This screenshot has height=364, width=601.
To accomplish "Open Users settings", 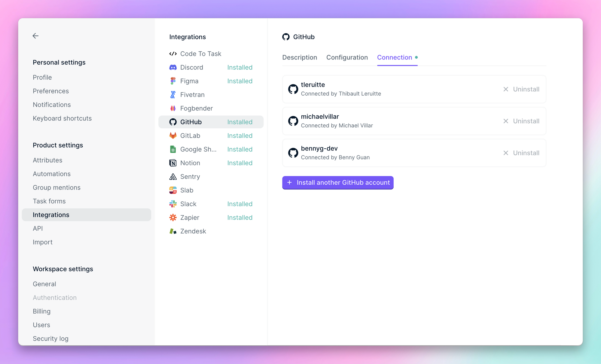I will (x=41, y=325).
